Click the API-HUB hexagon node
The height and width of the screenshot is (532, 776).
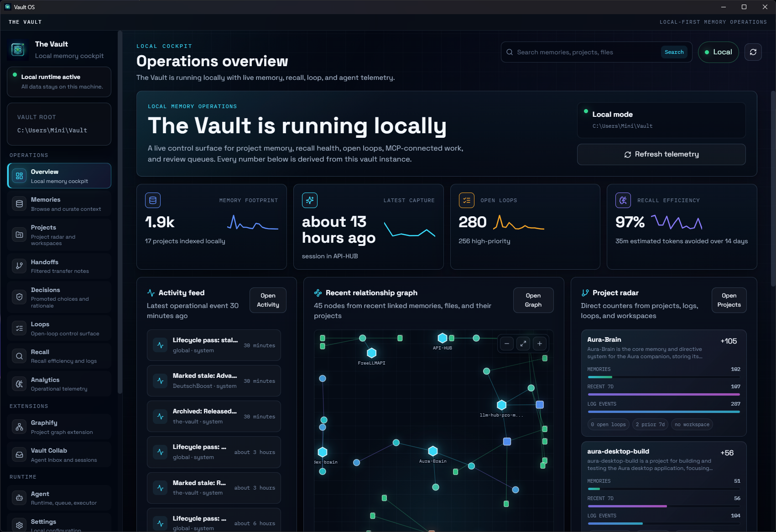tap(442, 338)
